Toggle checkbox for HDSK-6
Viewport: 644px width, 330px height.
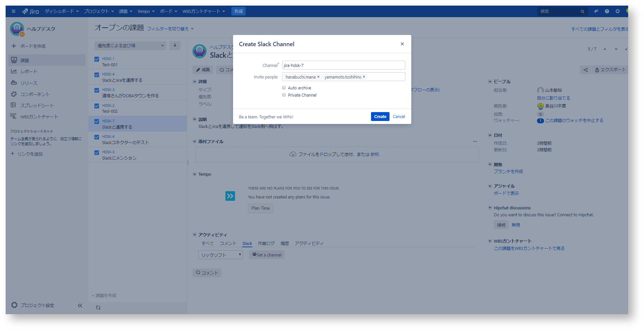(x=97, y=137)
